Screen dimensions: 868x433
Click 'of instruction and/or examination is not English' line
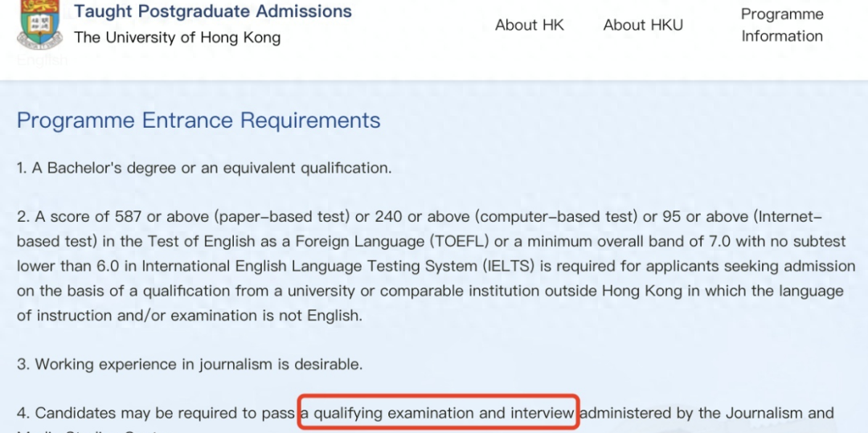tap(190, 315)
